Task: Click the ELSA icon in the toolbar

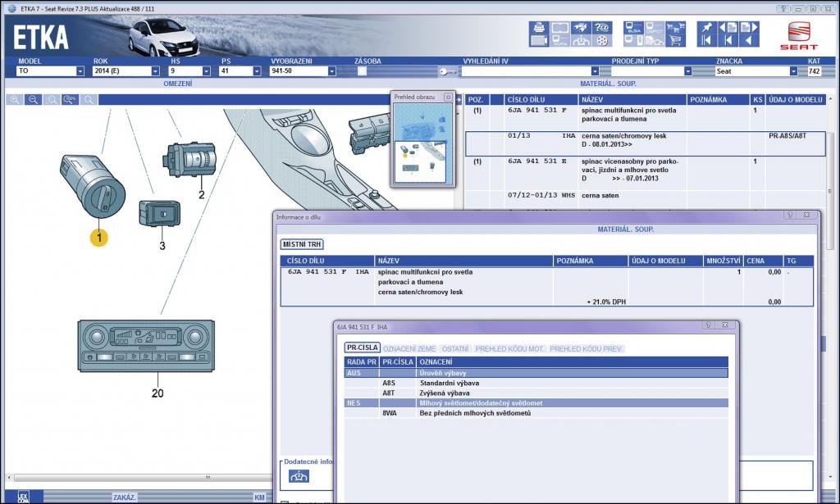Action: coord(634,27)
